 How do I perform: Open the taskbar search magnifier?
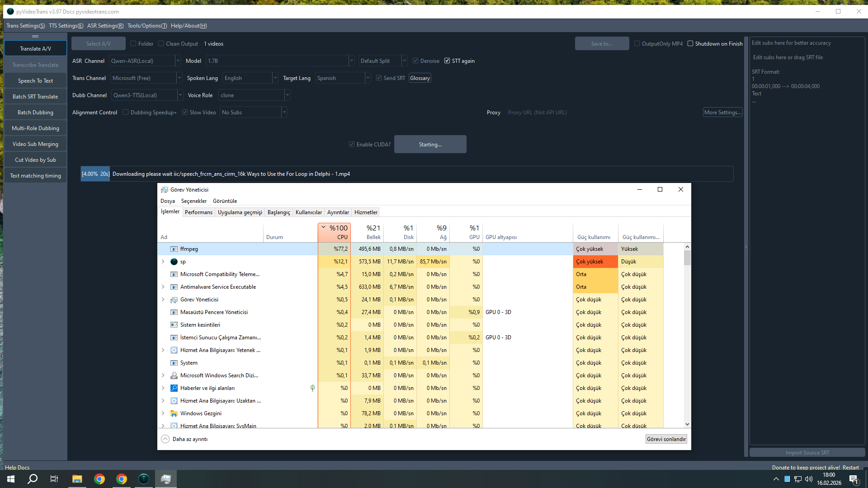[33, 479]
